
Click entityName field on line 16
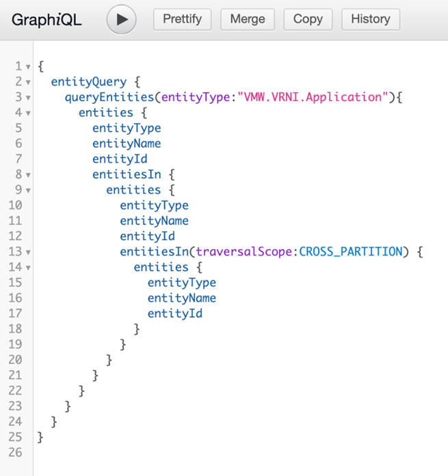tap(181, 298)
